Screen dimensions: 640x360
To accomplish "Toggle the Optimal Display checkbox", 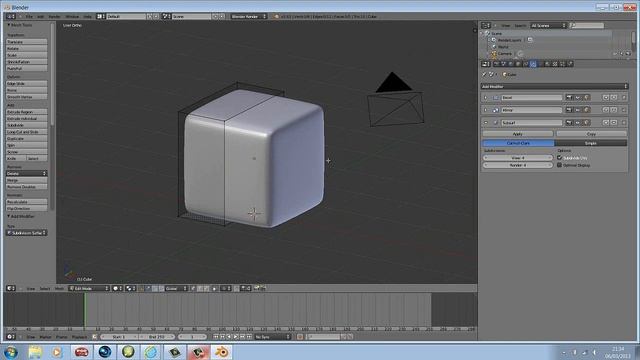I will [560, 165].
